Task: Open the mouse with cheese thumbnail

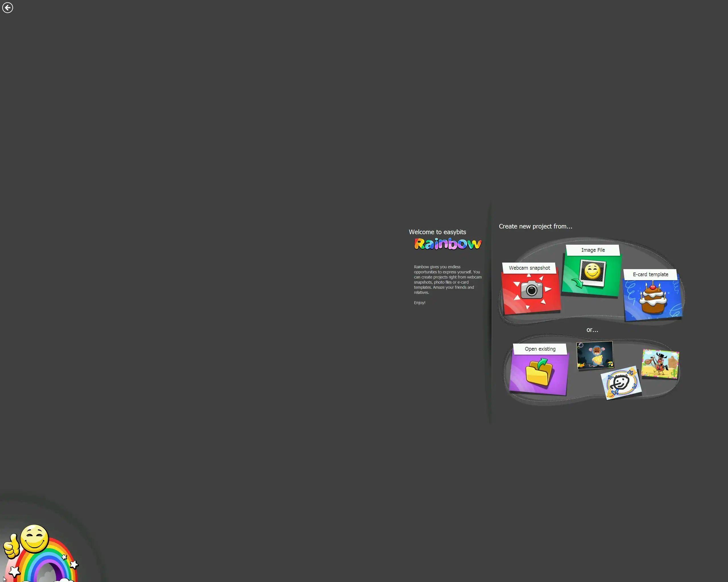Action: (595, 355)
